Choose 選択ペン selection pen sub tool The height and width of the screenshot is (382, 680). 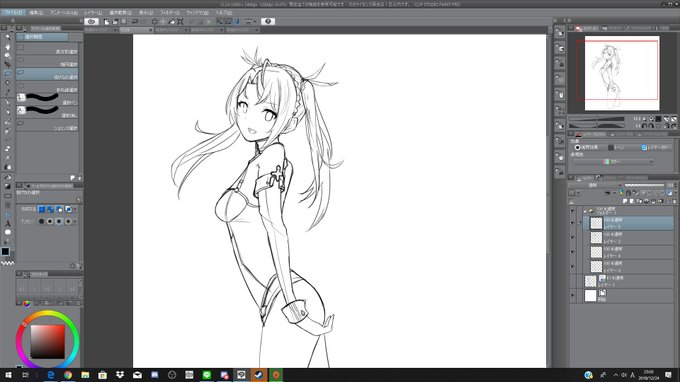pos(47,98)
